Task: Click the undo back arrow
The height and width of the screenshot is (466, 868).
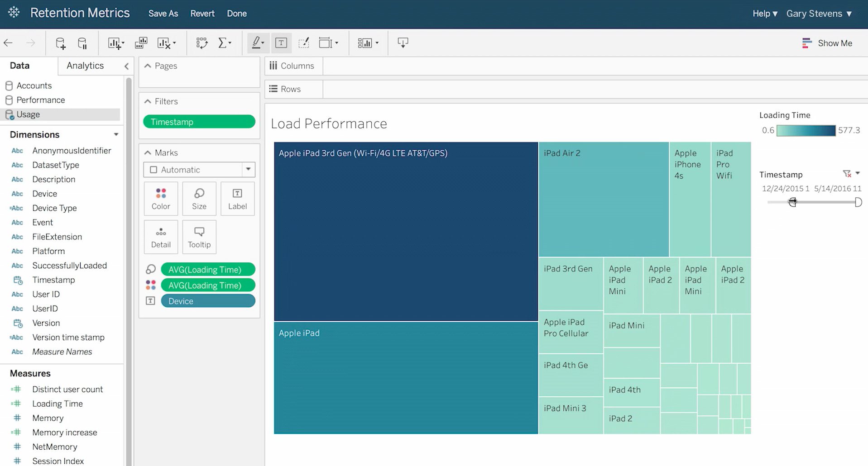Action: click(8, 43)
